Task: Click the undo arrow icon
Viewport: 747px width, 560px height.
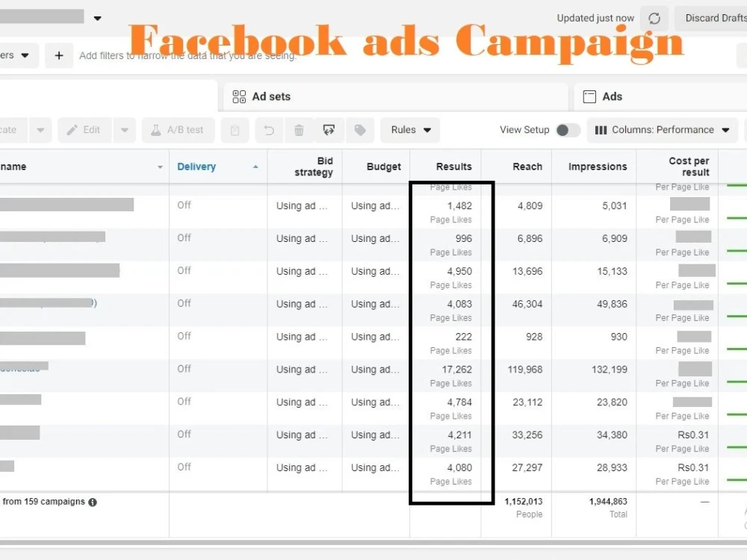Action: tap(269, 130)
